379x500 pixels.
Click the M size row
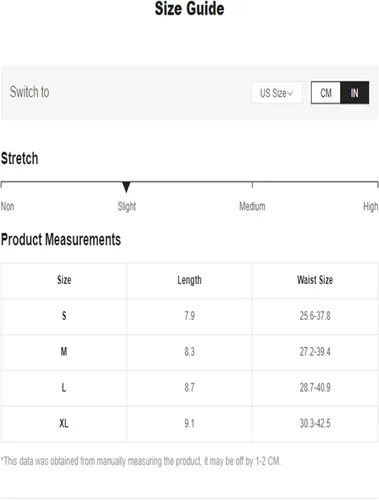pos(189,352)
